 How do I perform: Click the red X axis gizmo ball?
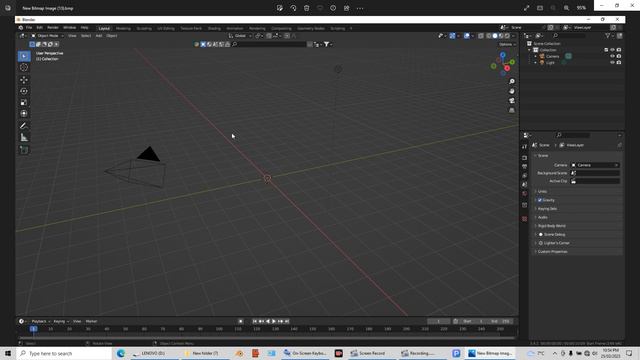pyautogui.click(x=507, y=69)
